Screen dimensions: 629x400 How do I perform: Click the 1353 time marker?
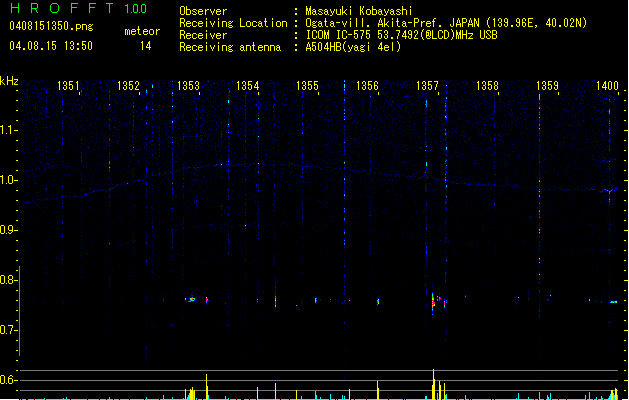coord(188,85)
